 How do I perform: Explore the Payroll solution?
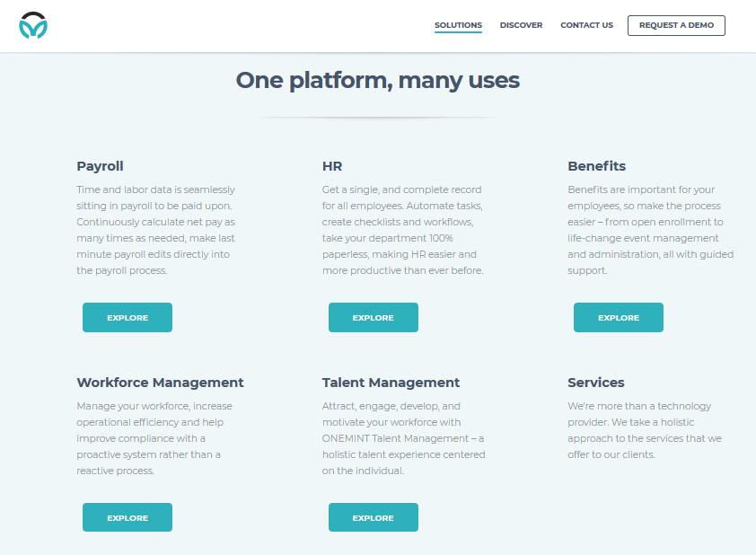(x=127, y=317)
